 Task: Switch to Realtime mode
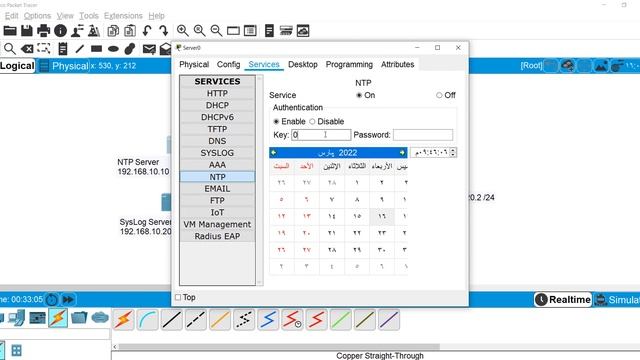click(563, 300)
